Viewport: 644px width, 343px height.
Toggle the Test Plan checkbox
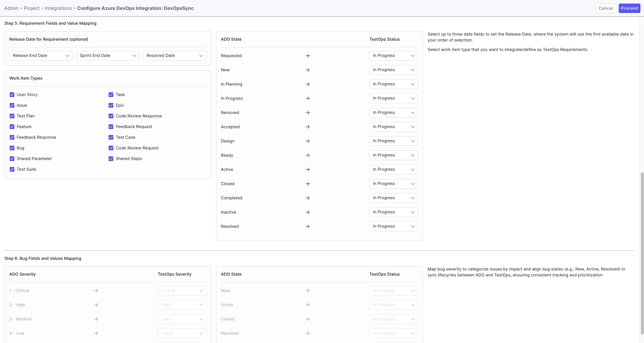pyautogui.click(x=12, y=116)
